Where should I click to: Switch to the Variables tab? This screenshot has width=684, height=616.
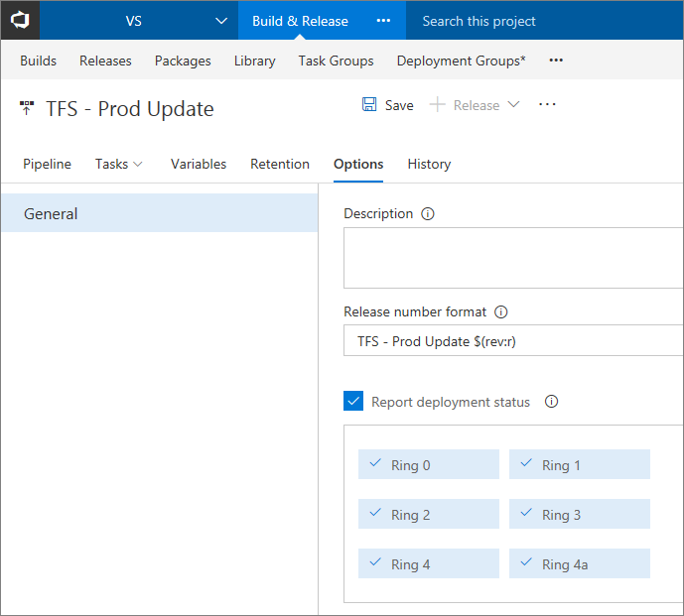tap(199, 164)
